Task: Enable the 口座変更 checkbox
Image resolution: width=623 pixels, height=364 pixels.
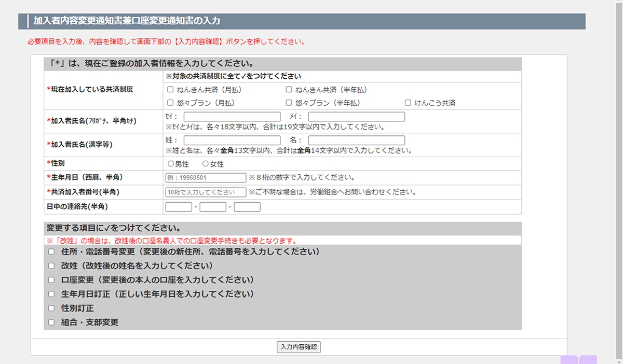Action: click(51, 280)
